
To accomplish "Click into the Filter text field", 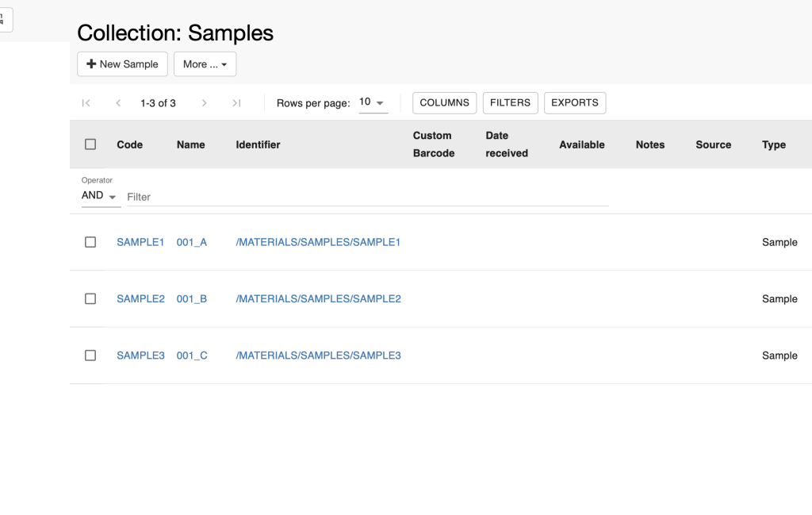I will point(368,197).
